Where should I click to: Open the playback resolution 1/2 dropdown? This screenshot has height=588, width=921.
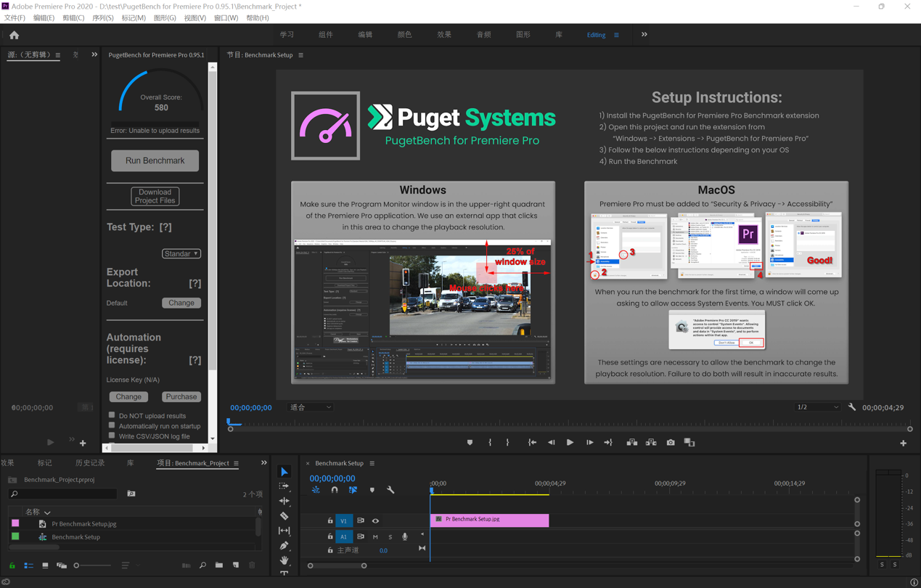point(817,407)
